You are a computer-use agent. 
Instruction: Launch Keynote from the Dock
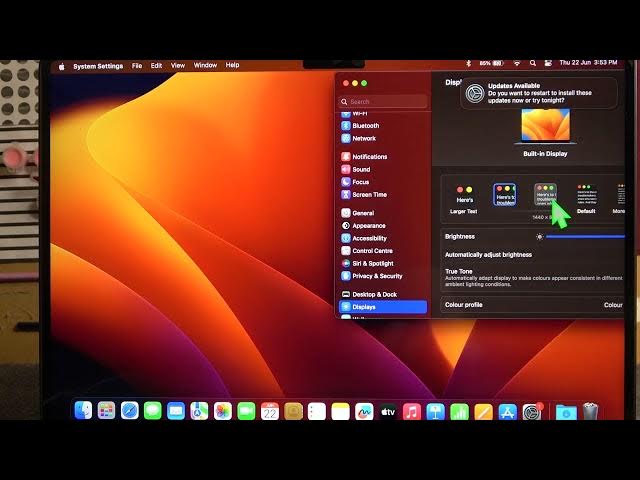(436, 411)
